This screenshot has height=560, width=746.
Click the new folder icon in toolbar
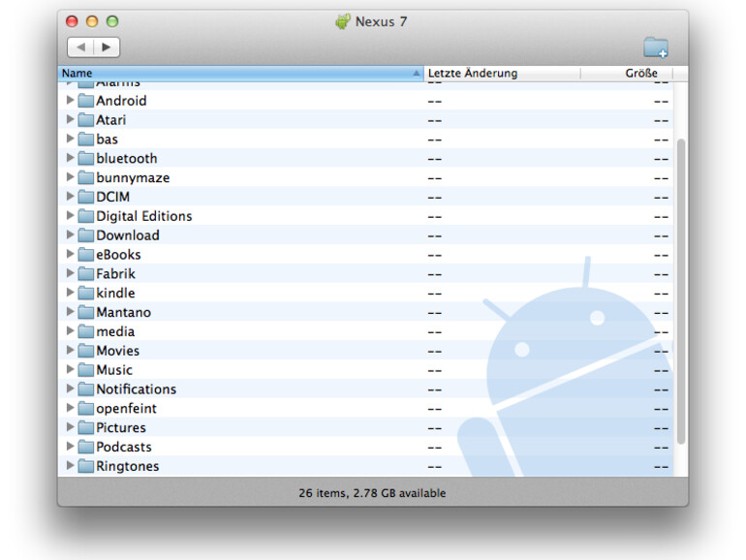click(x=656, y=47)
